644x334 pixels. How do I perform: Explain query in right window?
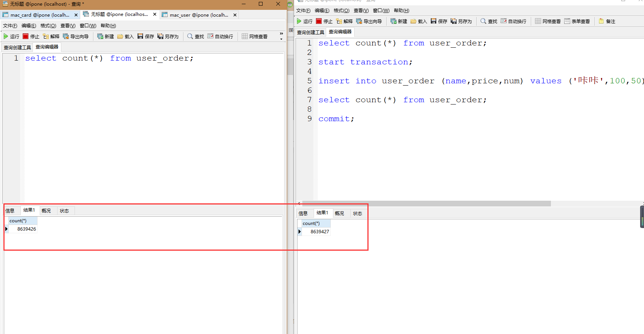coord(344,21)
